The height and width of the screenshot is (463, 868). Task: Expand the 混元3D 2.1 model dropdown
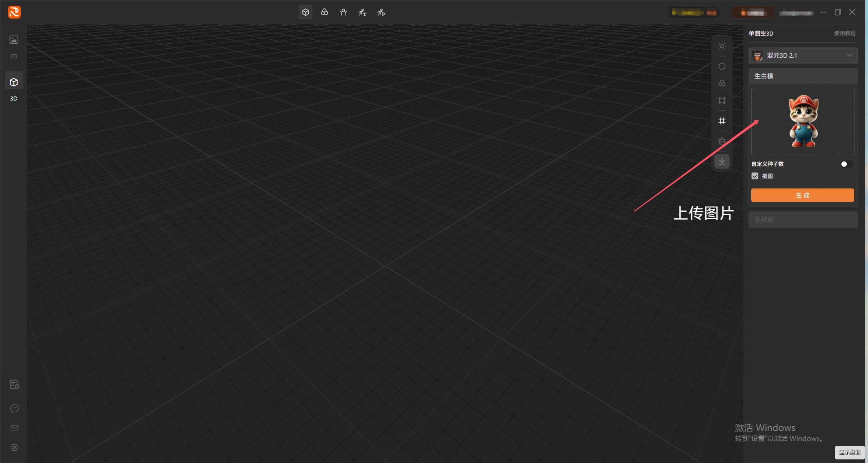click(803, 55)
